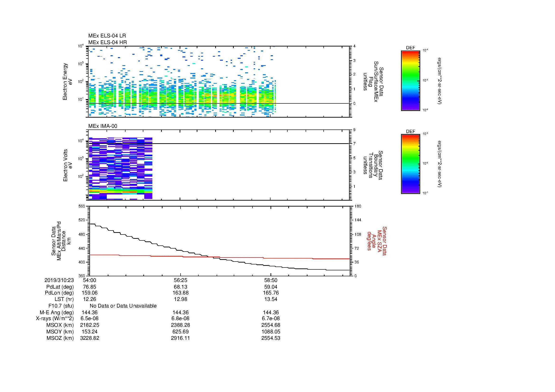The height and width of the screenshot is (392, 555).
Task: Click the X-rays value 6.7e-08
Action: 271,319
